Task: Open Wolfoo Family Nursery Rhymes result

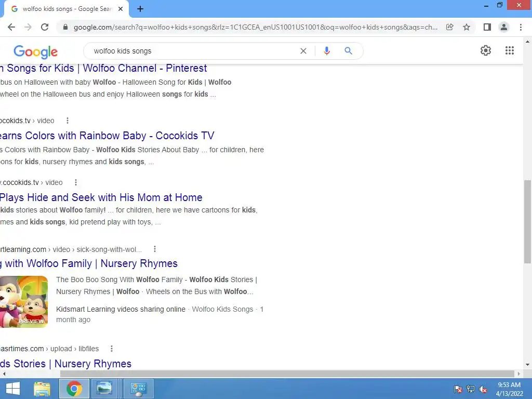Action: click(89, 263)
